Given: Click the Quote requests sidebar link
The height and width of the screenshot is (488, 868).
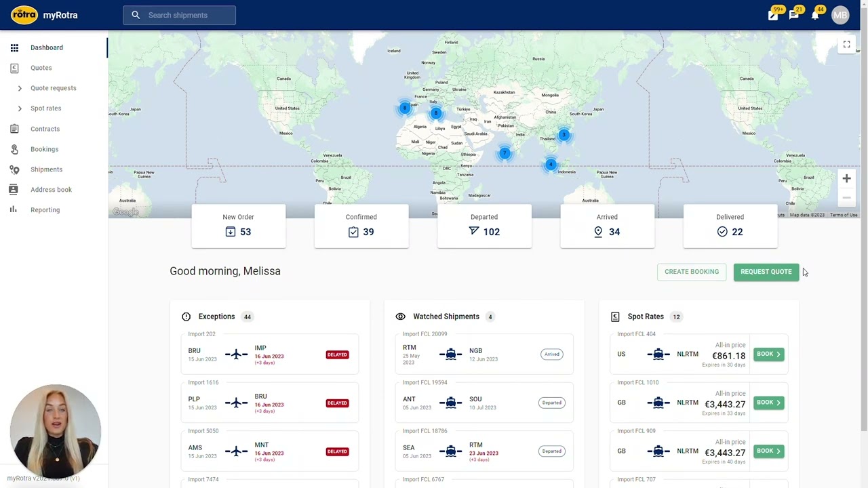Looking at the screenshot, I should click(54, 88).
